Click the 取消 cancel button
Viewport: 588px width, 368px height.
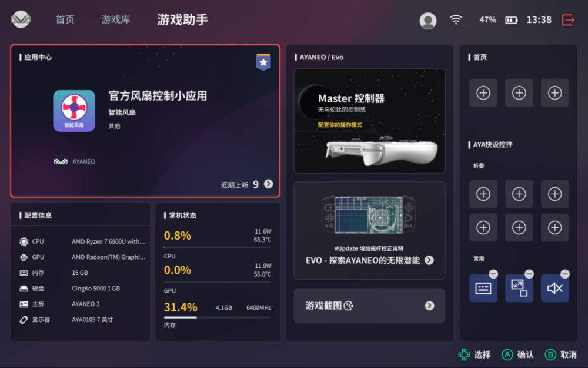(561, 354)
